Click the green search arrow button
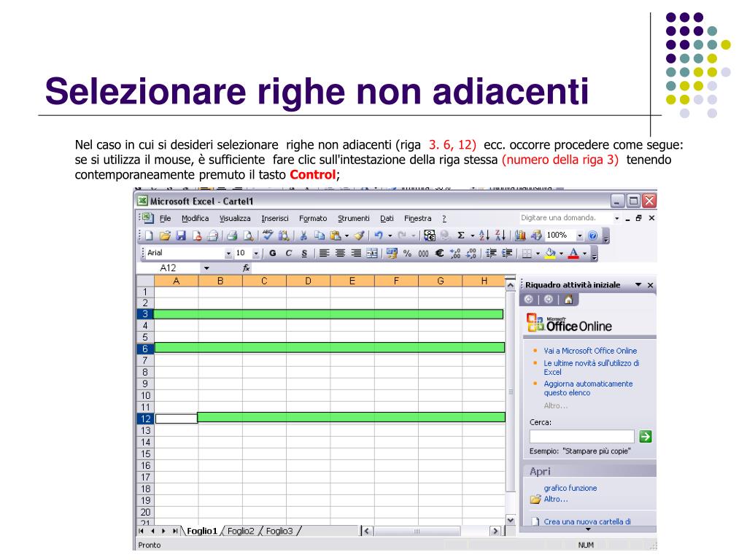This screenshot has height=560, width=747. point(646,436)
